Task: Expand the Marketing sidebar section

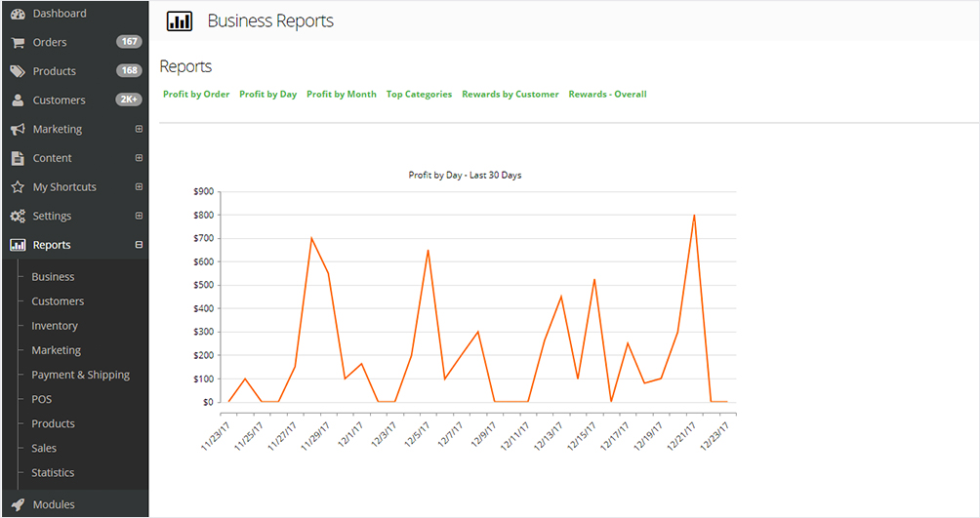Action: point(139,129)
